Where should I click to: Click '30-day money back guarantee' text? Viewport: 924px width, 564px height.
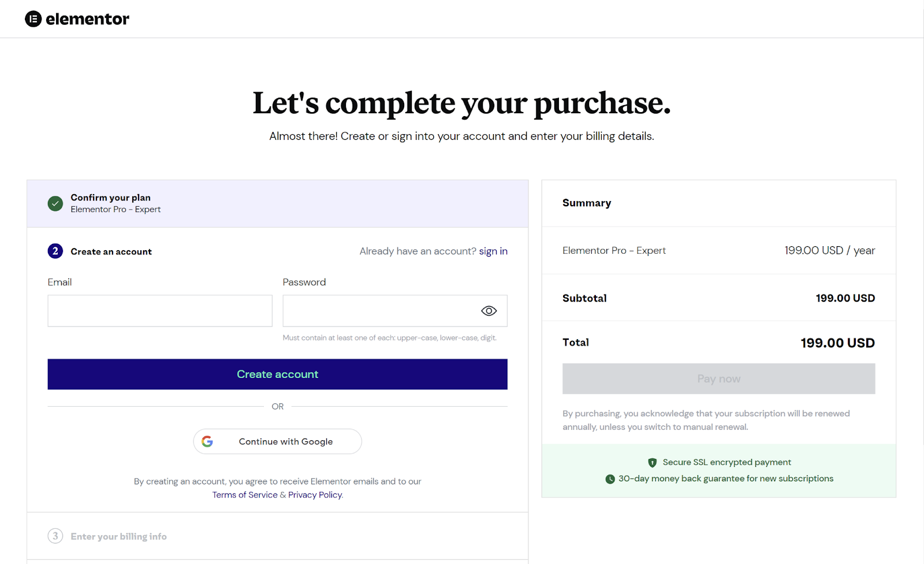coord(726,478)
